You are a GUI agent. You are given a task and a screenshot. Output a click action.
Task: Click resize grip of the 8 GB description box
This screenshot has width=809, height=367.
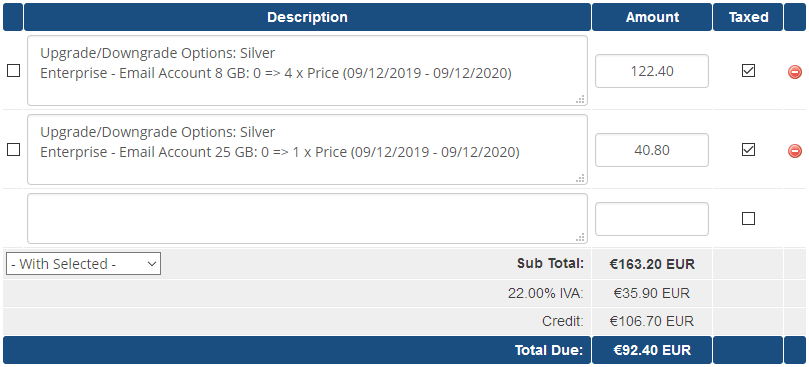click(580, 99)
